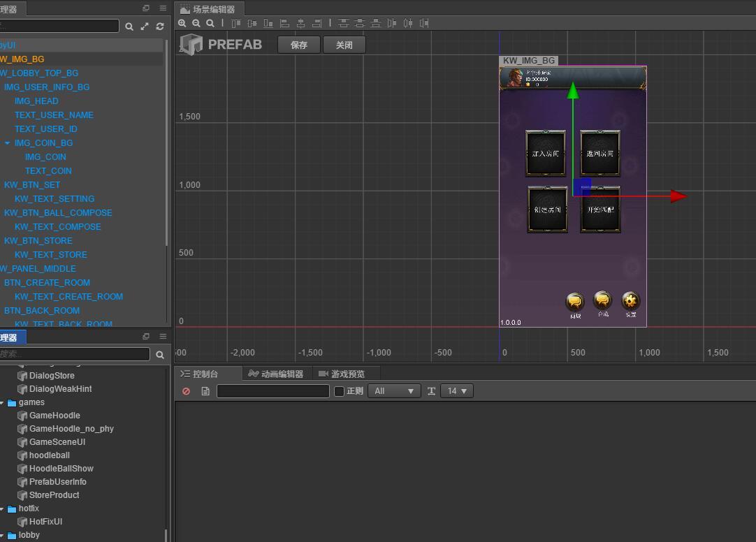Clear the console with the red icon
The width and height of the screenshot is (756, 542).
186,391
